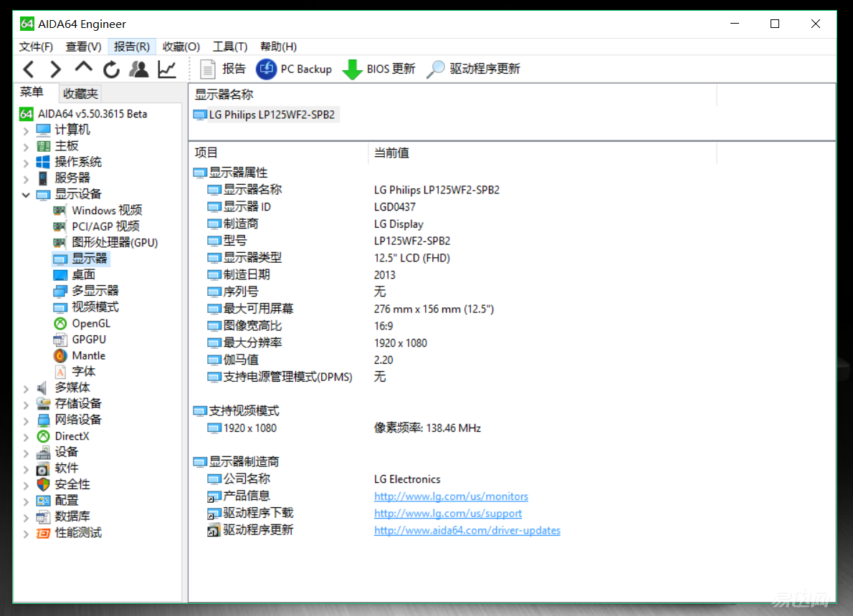Expand the 主板 tree node
853x616 pixels.
26,147
